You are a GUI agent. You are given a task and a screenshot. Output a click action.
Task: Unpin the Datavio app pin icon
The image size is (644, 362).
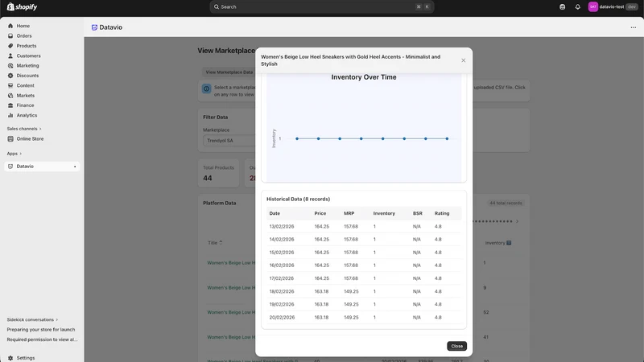coord(75,167)
